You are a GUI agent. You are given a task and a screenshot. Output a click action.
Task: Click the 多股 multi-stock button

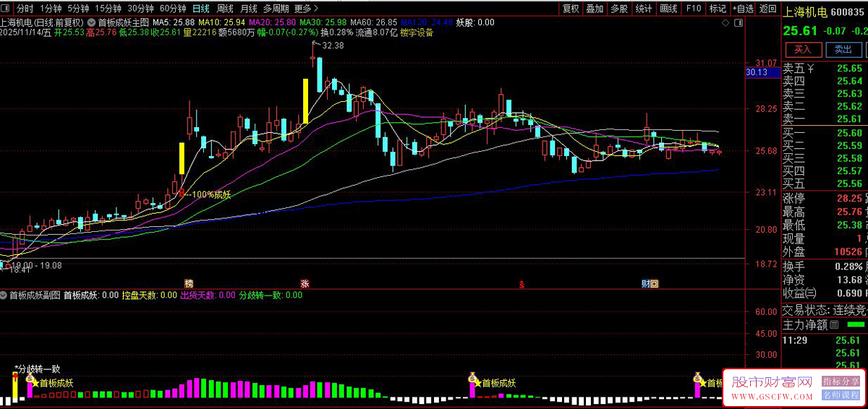tap(618, 9)
